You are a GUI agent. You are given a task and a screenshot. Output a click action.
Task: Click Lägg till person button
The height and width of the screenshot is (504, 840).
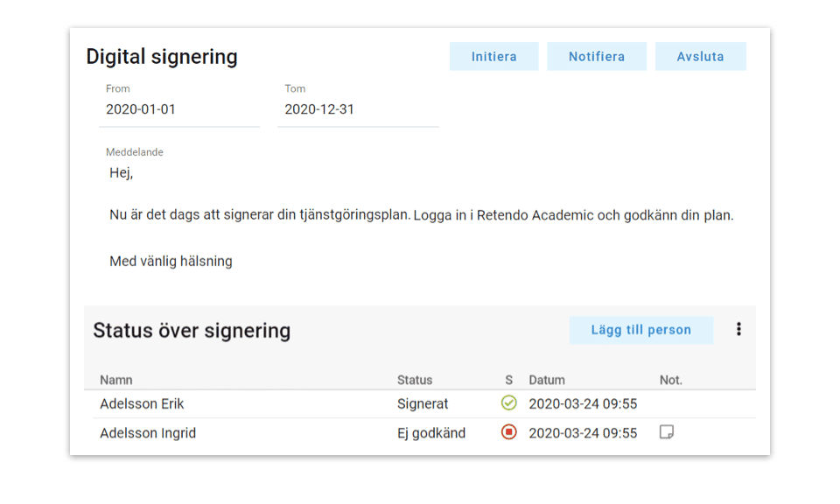(640, 330)
